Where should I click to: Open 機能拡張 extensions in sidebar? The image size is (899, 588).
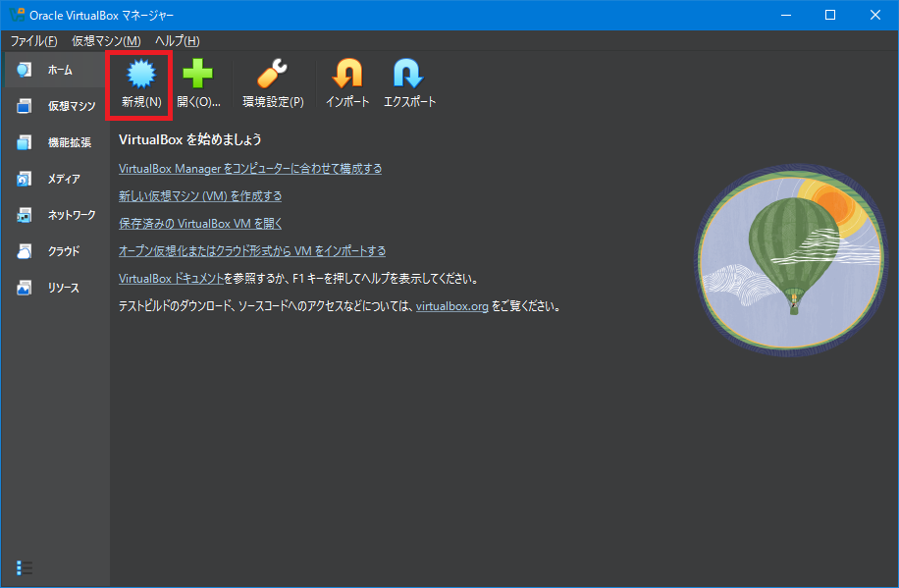[56, 142]
